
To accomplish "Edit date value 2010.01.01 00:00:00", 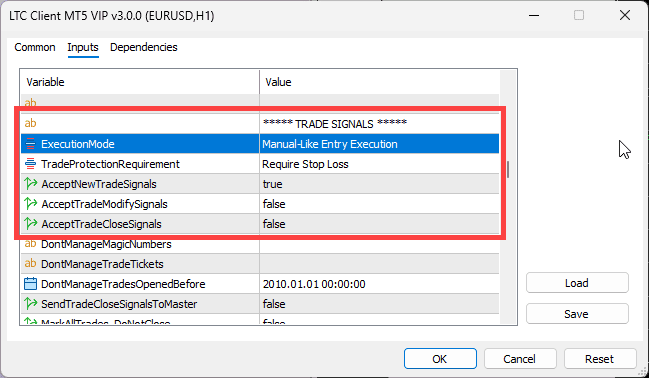I will point(314,284).
